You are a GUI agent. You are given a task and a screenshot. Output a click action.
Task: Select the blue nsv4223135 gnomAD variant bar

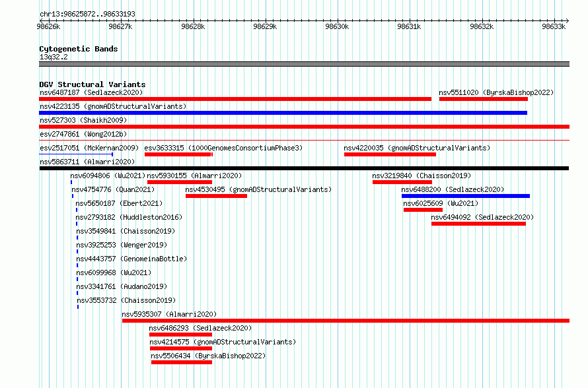point(283,113)
